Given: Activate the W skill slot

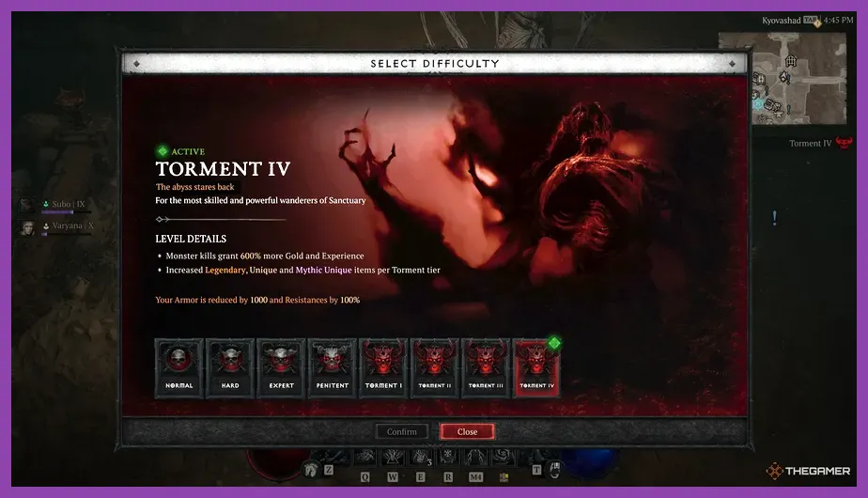Looking at the screenshot, I should click(x=393, y=457).
